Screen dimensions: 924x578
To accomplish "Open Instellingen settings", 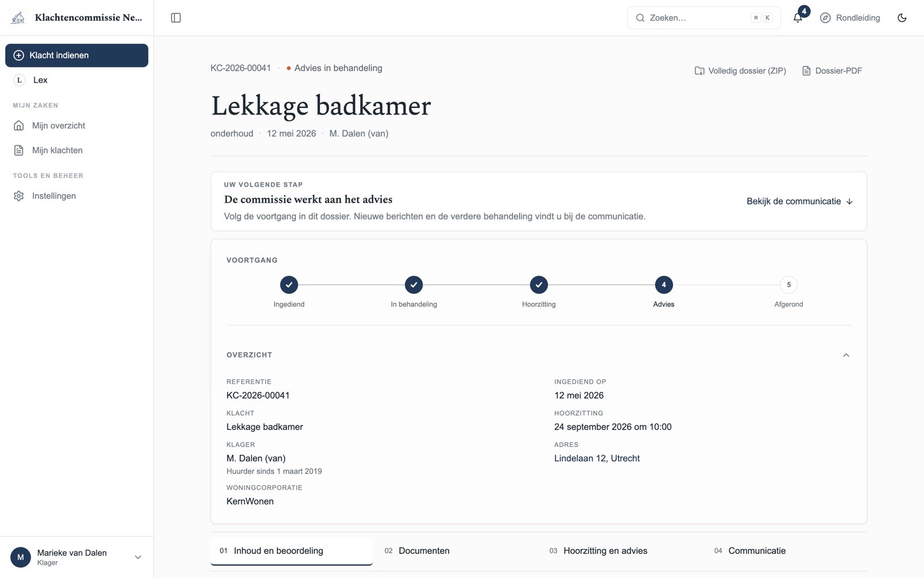I will pos(77,196).
